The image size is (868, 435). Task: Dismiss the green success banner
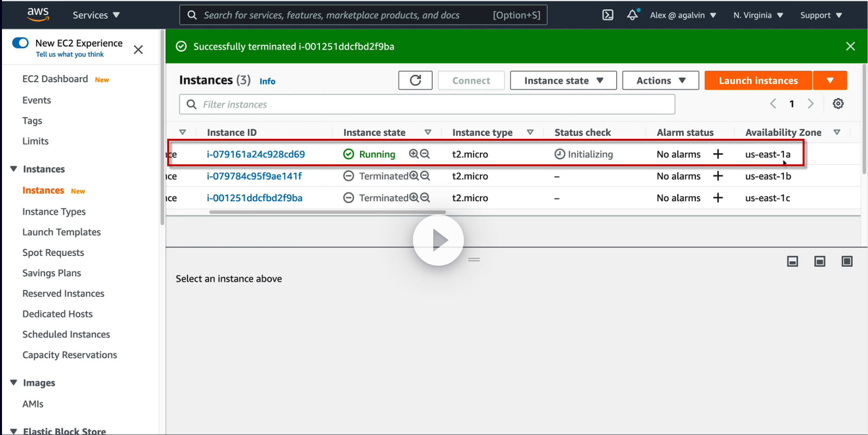click(x=850, y=46)
